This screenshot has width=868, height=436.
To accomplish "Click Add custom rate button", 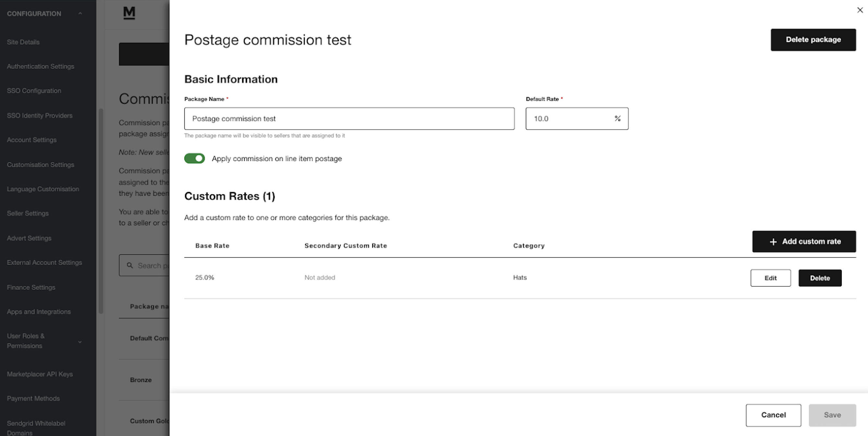I will click(x=804, y=241).
